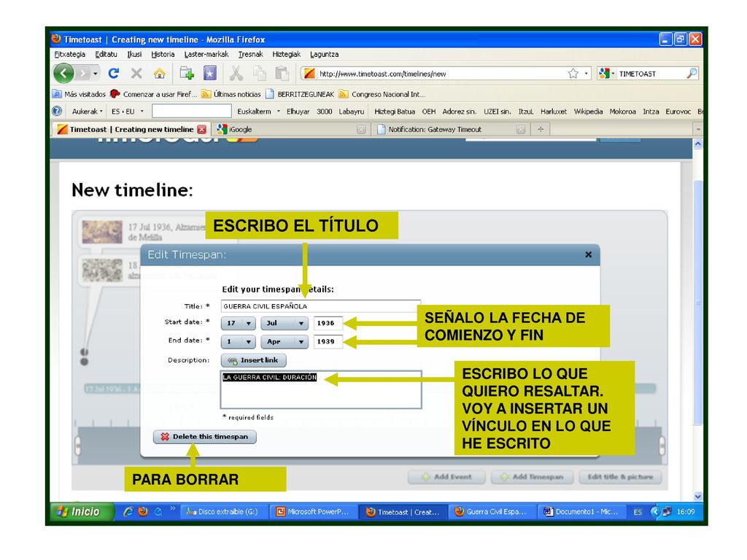747x560 pixels.
Task: Open the Fitxategia menu
Action: [x=69, y=54]
